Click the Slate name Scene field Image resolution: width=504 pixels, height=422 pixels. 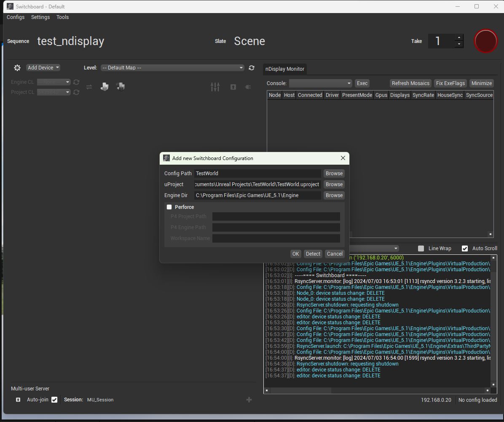[x=249, y=41]
